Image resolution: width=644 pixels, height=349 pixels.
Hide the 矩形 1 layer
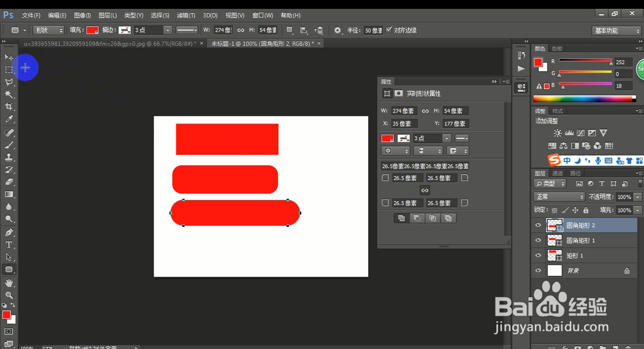coord(538,255)
